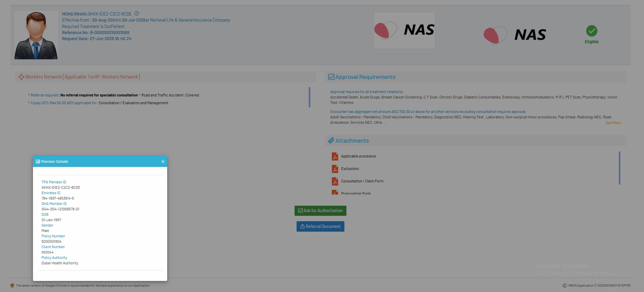Click the boxed NAS logo image
This screenshot has width=644, height=292.
tap(404, 30)
